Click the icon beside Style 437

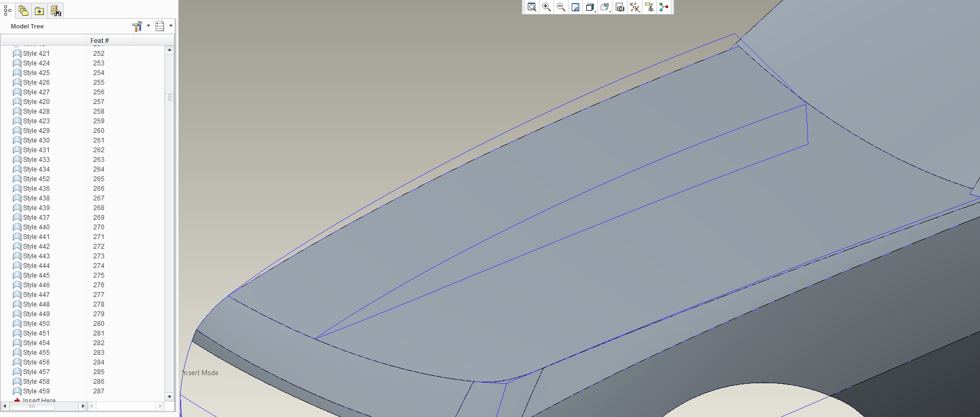coord(17,218)
